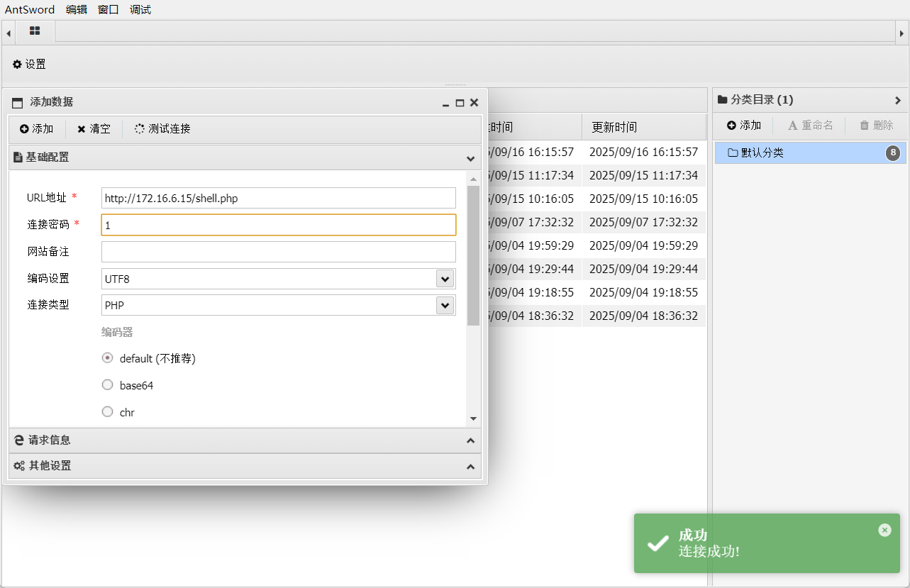
Task: Click the 其他设置 gears icon
Action: [x=19, y=466]
